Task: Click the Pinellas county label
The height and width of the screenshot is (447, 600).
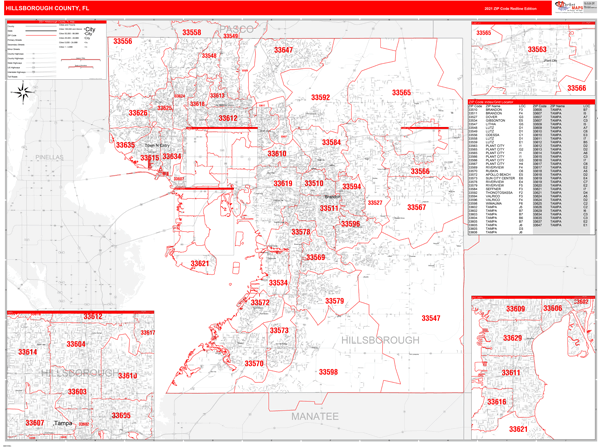Action: (48, 158)
